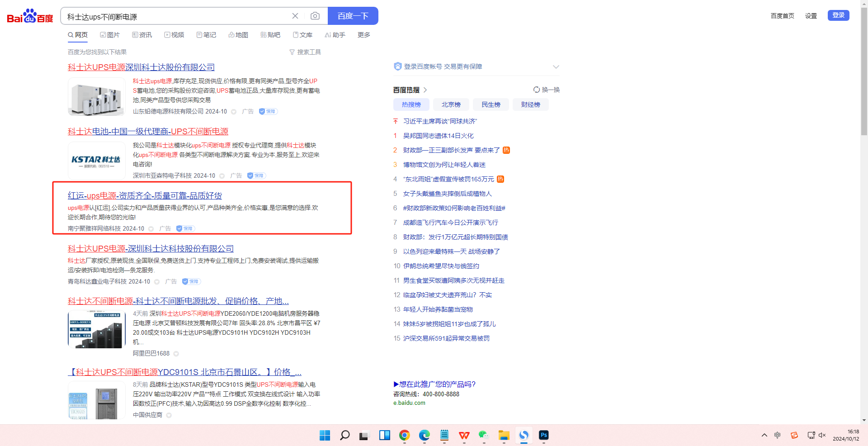The height and width of the screenshot is (446, 868).
Task: Open Photoshop from the taskbar
Action: pos(543,435)
